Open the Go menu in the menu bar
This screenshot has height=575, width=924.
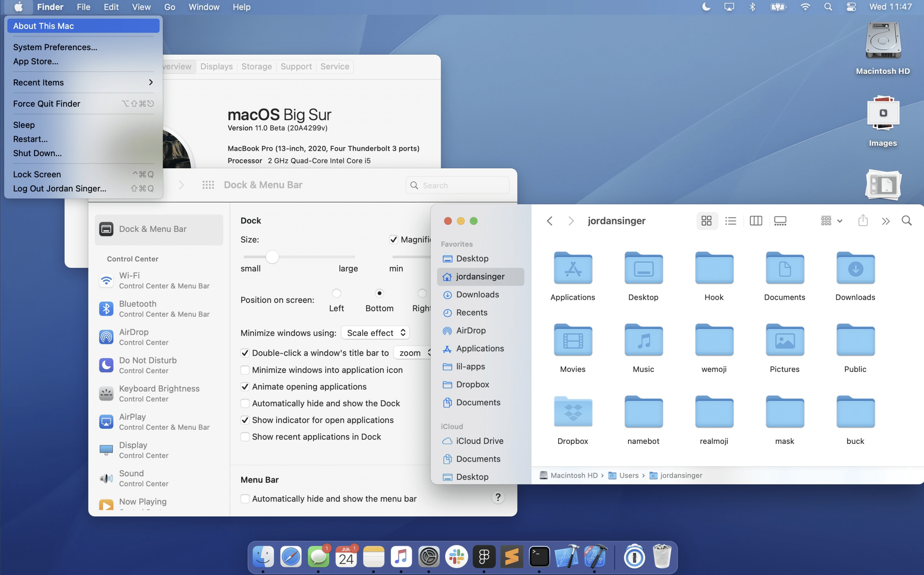click(170, 7)
